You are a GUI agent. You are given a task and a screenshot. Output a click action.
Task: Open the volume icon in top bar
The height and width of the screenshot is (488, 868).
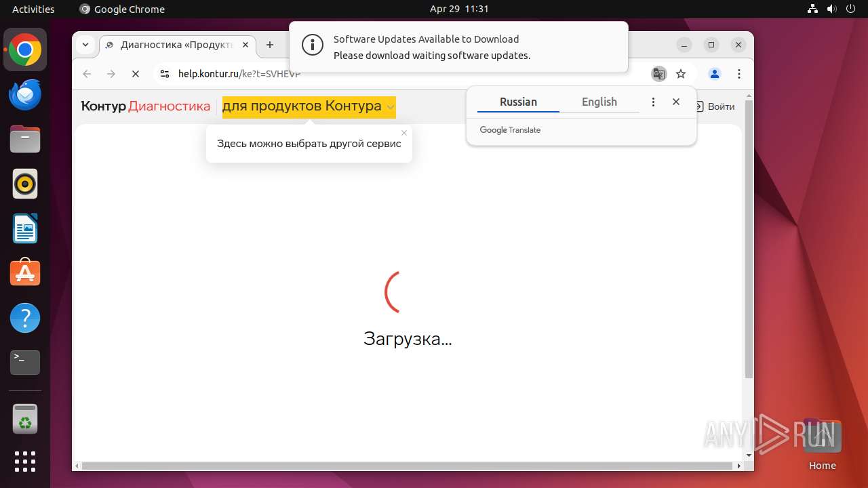tap(831, 9)
